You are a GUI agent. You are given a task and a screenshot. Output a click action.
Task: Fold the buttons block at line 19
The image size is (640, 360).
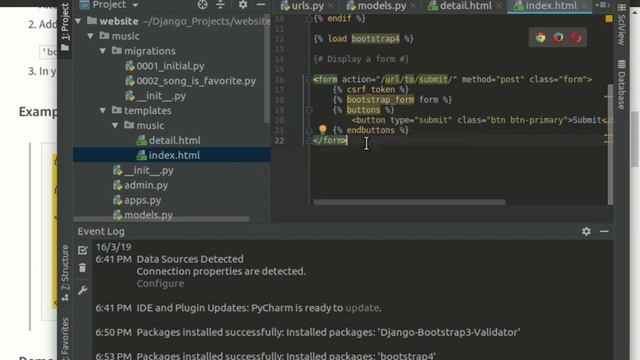pyautogui.click(x=309, y=110)
